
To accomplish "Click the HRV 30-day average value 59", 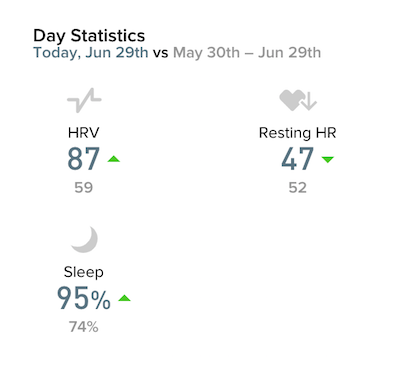I will 83,188.
